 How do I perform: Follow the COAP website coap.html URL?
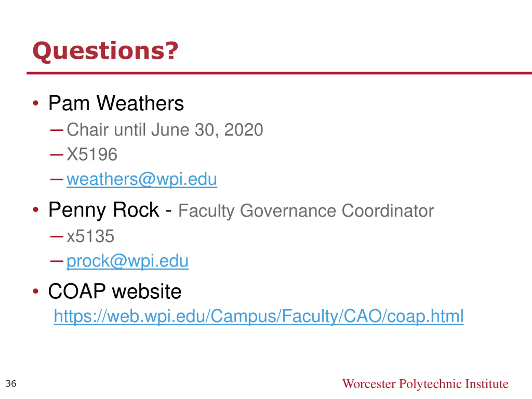coord(259,316)
